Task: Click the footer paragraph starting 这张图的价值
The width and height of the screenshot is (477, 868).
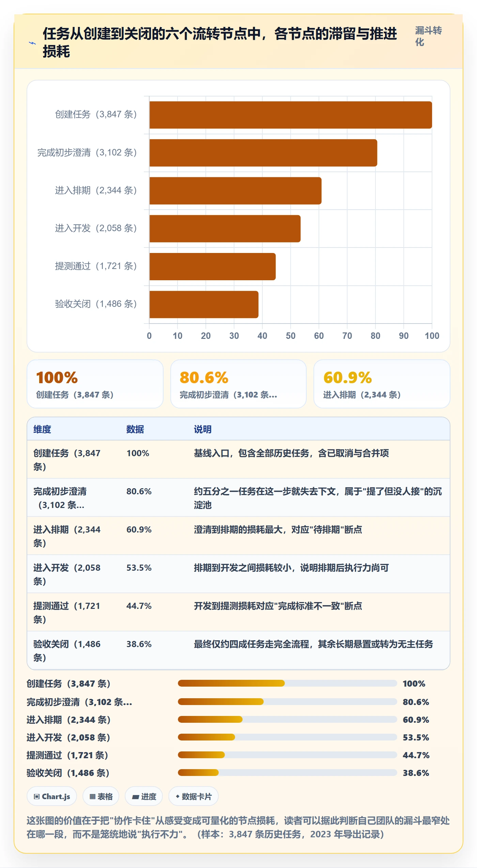Action: [238, 827]
